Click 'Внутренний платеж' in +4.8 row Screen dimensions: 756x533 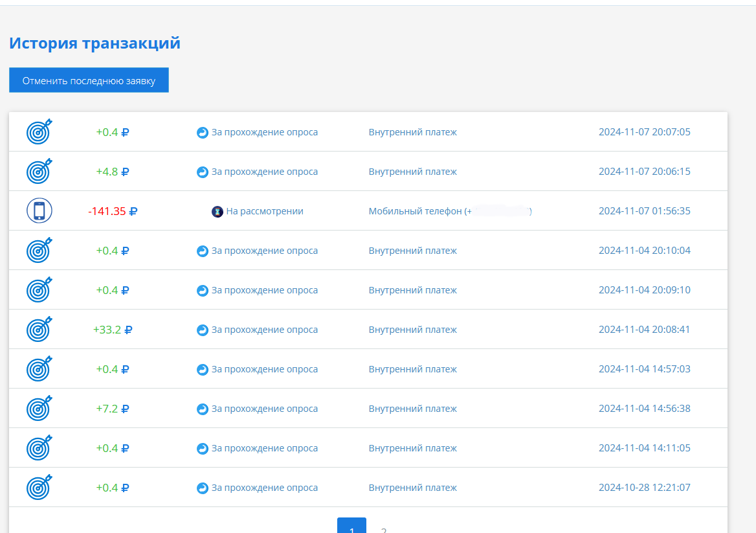pyautogui.click(x=413, y=172)
